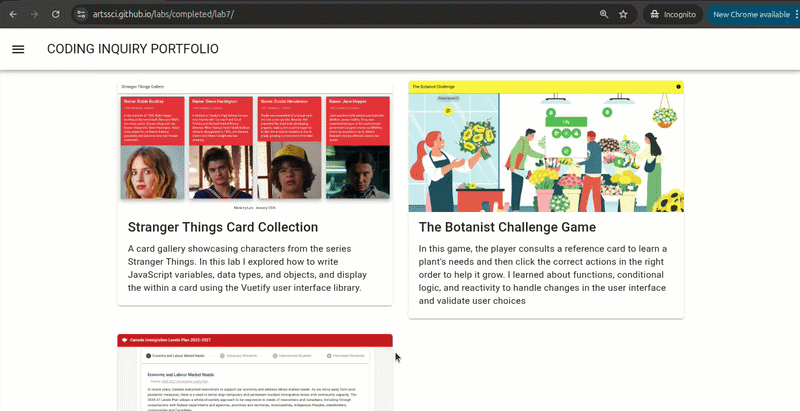Bookmark this page with the star icon
Viewport: 800px width, 411px height.
[623, 15]
